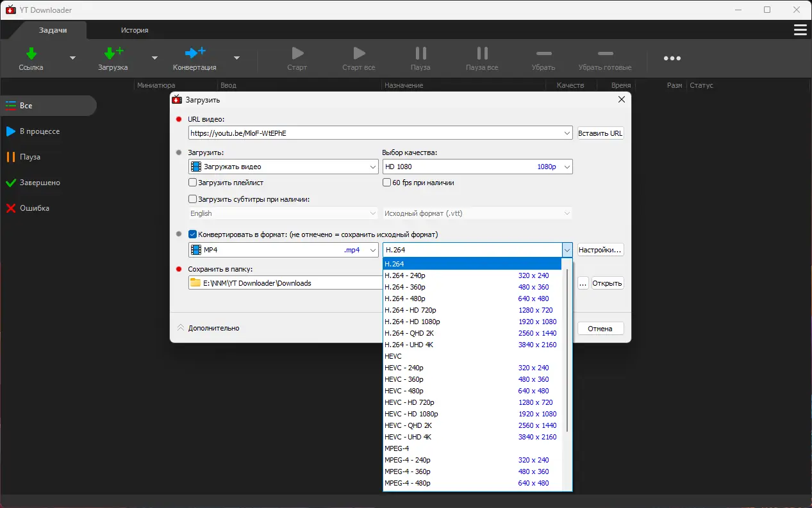Open dropdown arrow next to Загрузка
Screen dimensions: 812x508
click(x=154, y=58)
